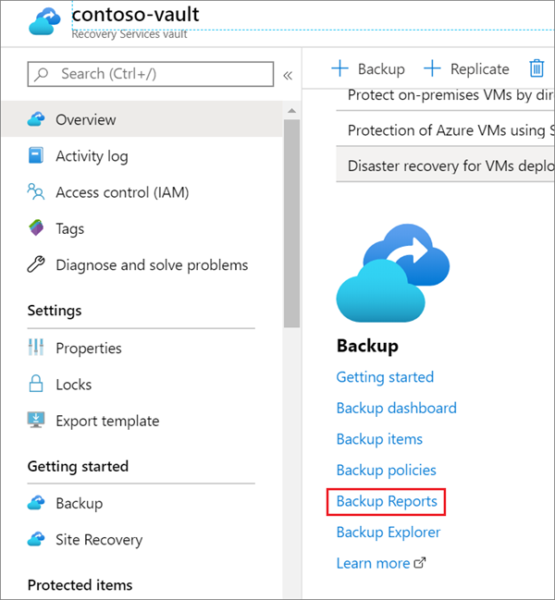Open the Backup Explorer link
Screen dimensions: 555x600
(x=388, y=532)
